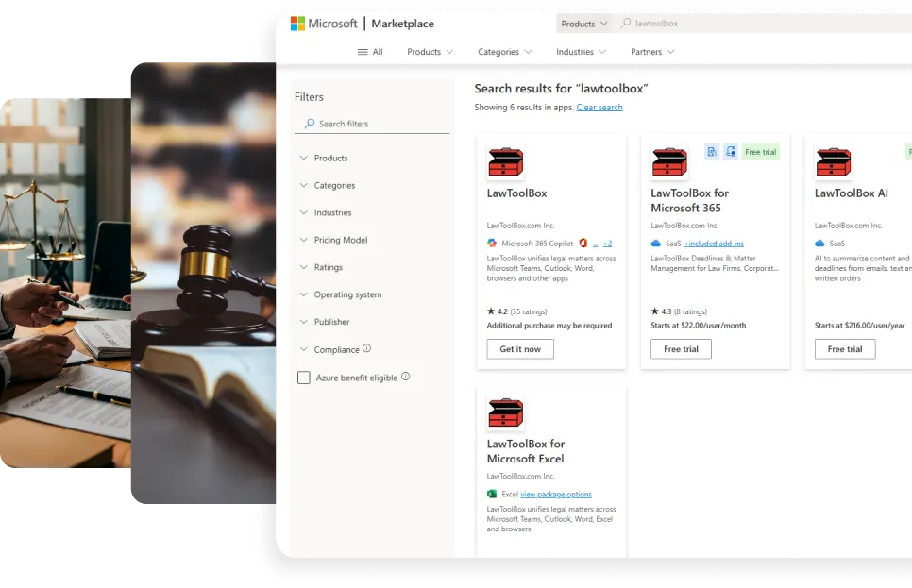Open the Products dropdown beside the search box
Viewport: 912px width, 588px height.
pos(584,24)
